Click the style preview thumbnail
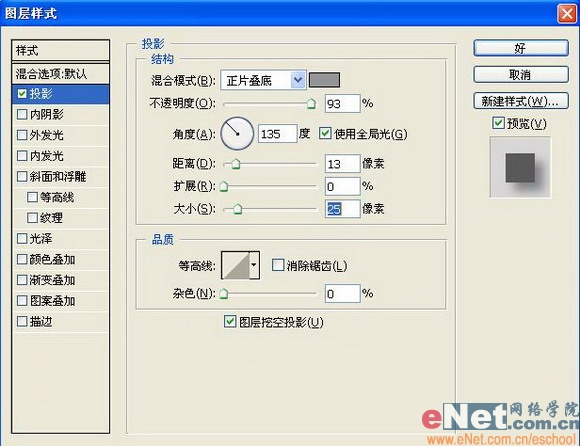580x446 pixels. tap(520, 167)
